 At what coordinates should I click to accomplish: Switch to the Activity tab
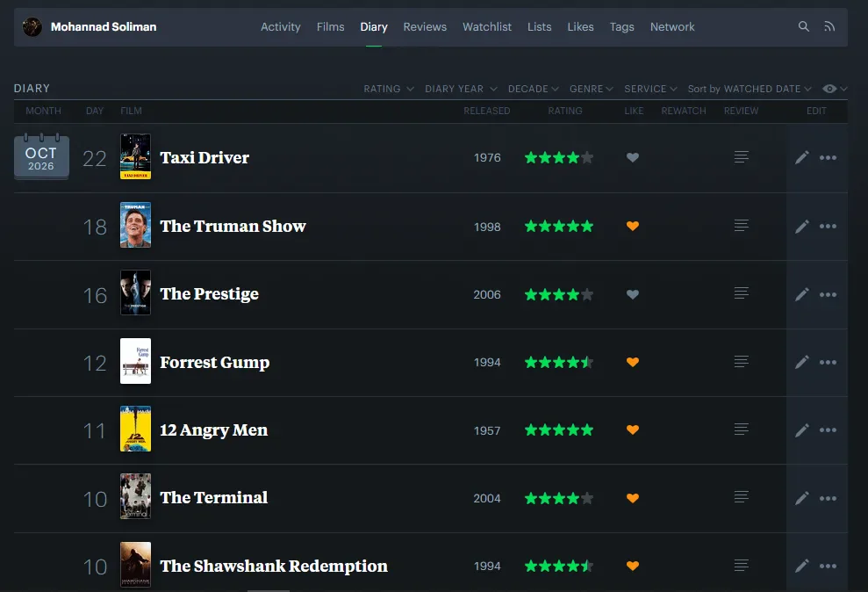(x=281, y=26)
